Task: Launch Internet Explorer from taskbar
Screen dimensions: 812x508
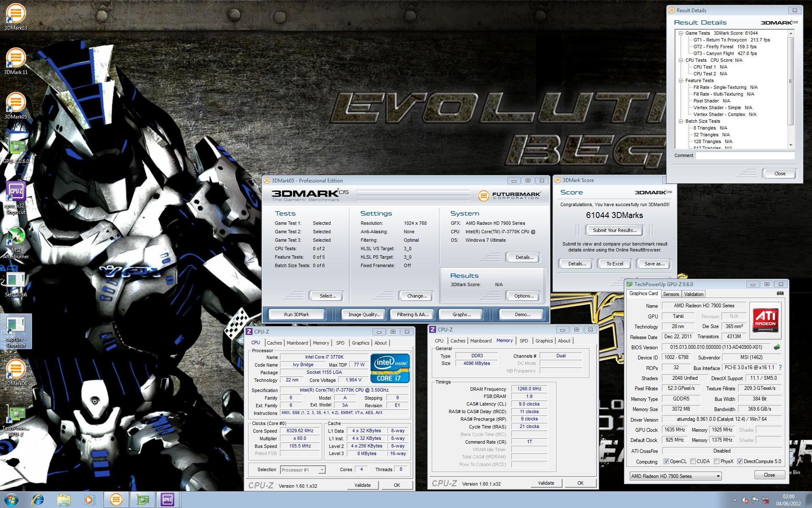Action: click(x=38, y=500)
